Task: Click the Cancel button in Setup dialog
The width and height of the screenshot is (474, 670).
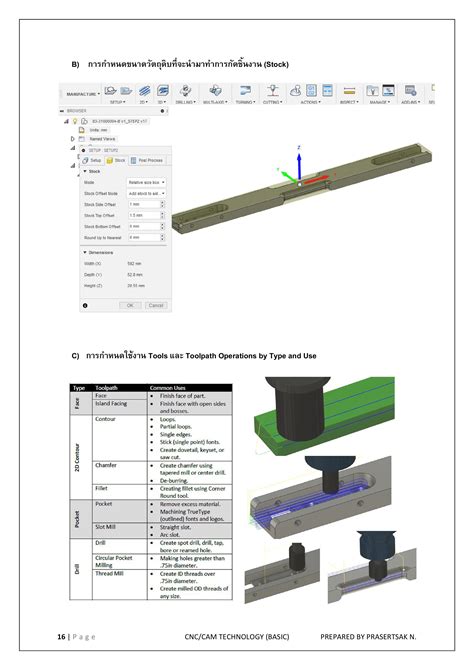Action: pyautogui.click(x=156, y=306)
